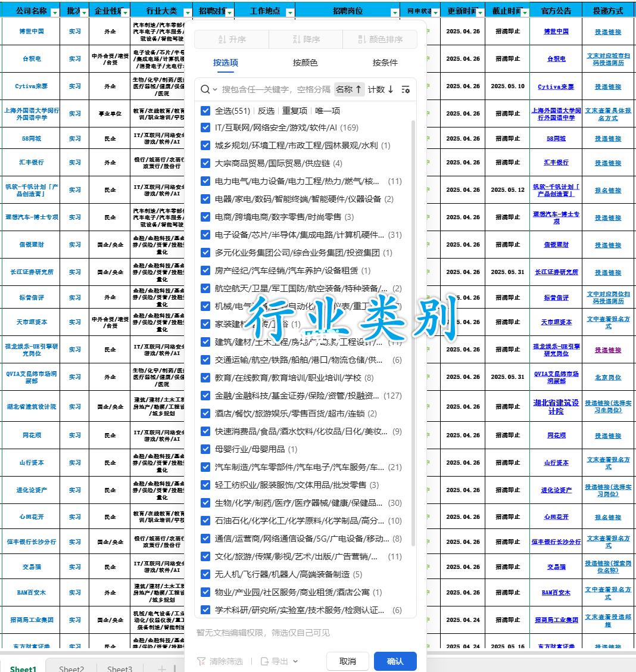Click 重复项 option

coord(295,111)
